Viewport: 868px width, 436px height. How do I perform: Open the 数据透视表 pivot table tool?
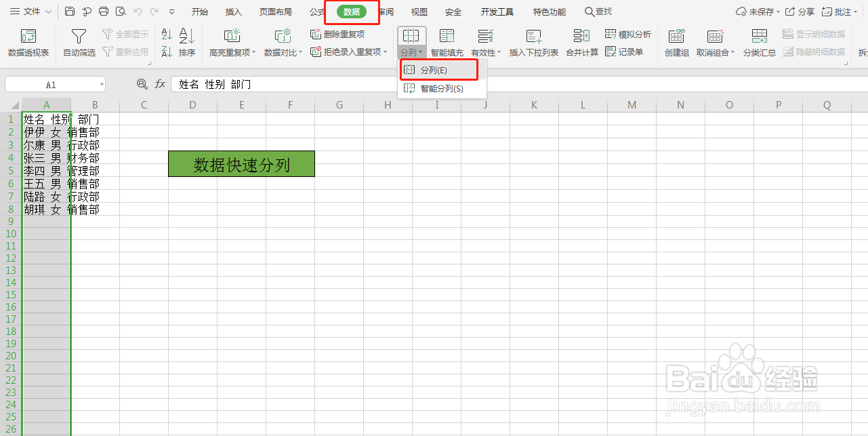tap(28, 43)
